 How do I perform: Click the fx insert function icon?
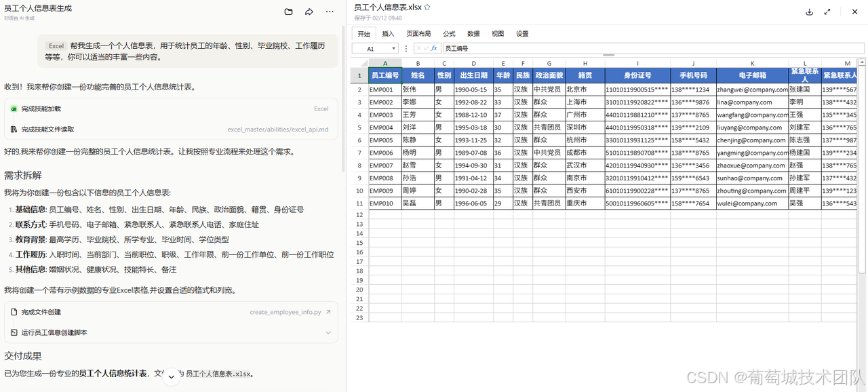[x=434, y=48]
